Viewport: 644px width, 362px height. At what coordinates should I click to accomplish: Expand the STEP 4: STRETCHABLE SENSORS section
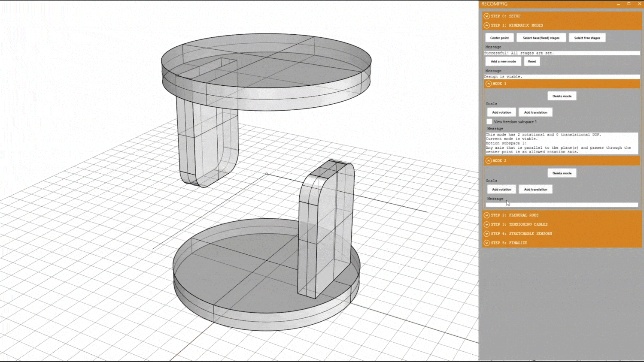[x=486, y=233]
